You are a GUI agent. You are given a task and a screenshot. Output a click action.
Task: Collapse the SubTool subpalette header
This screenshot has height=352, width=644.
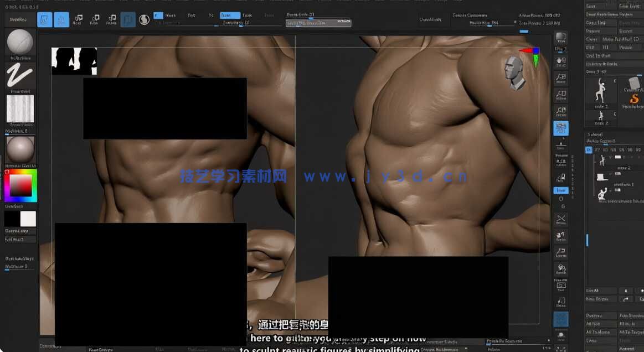click(595, 134)
